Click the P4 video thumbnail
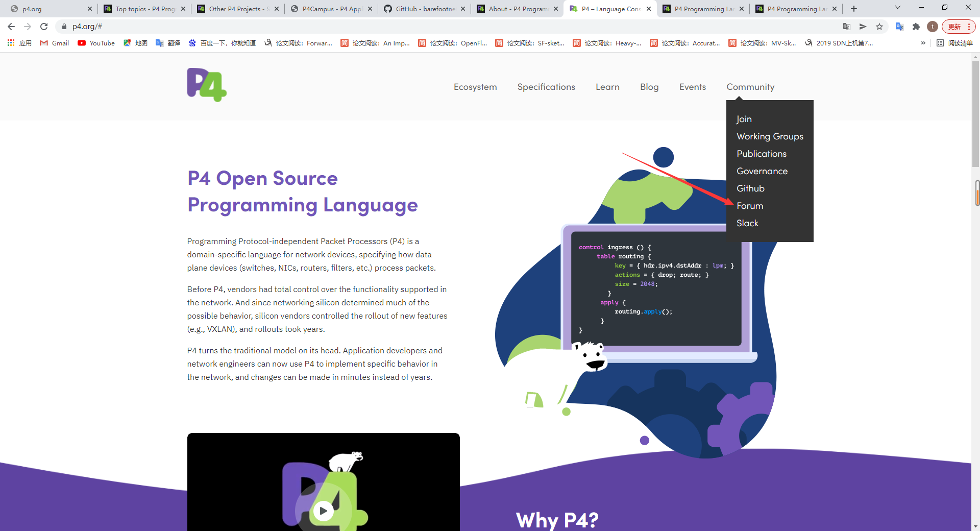The width and height of the screenshot is (980, 531). coord(323,482)
